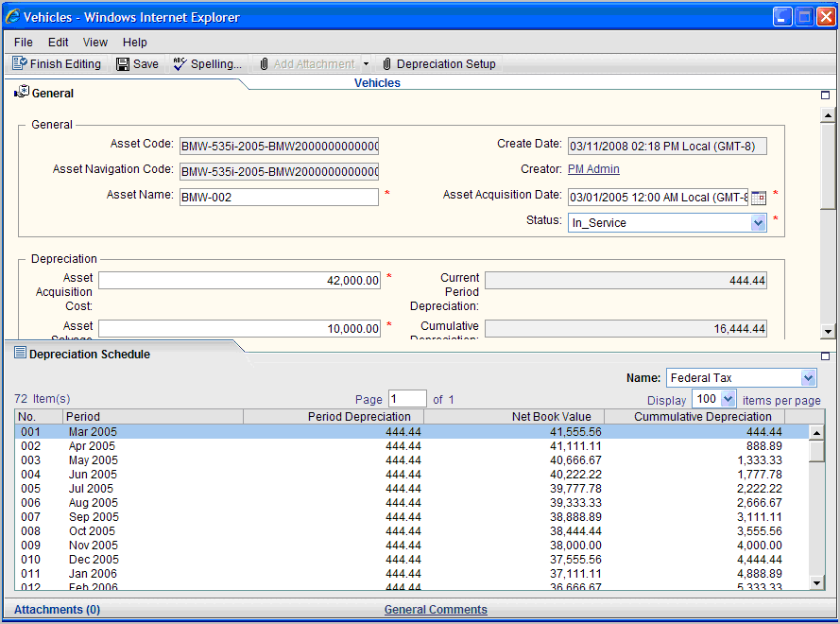
Task: Minimize the Vehicles Internet Explorer window
Action: pos(782,17)
